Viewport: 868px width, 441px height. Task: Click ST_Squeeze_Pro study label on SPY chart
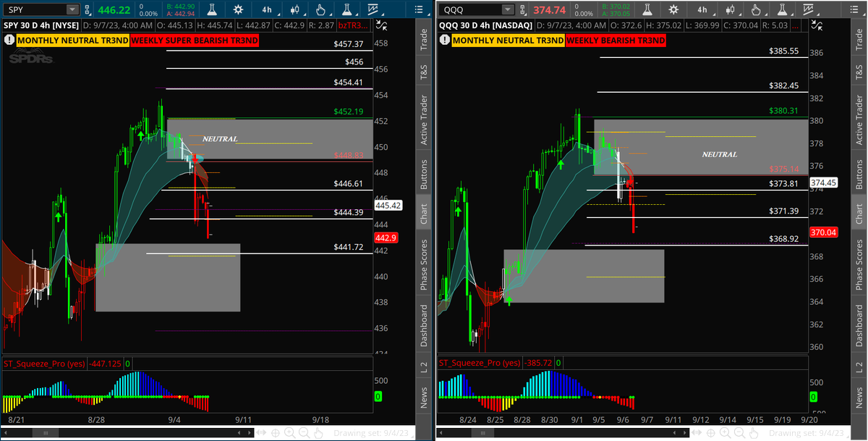point(44,363)
